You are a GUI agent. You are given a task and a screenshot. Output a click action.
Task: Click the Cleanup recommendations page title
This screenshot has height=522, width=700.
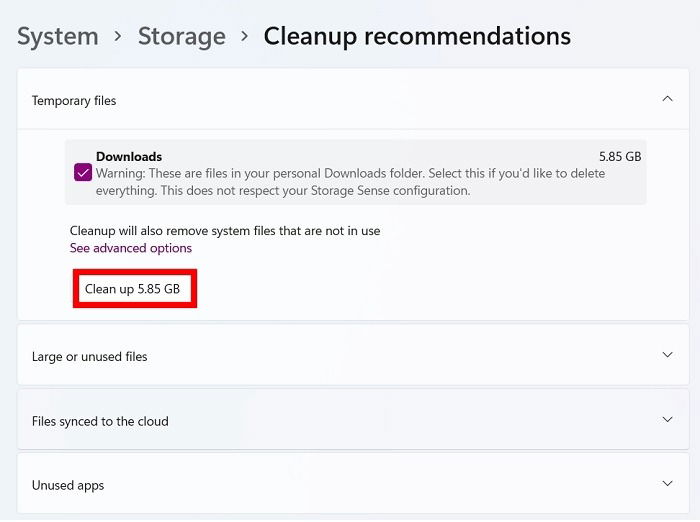click(417, 36)
